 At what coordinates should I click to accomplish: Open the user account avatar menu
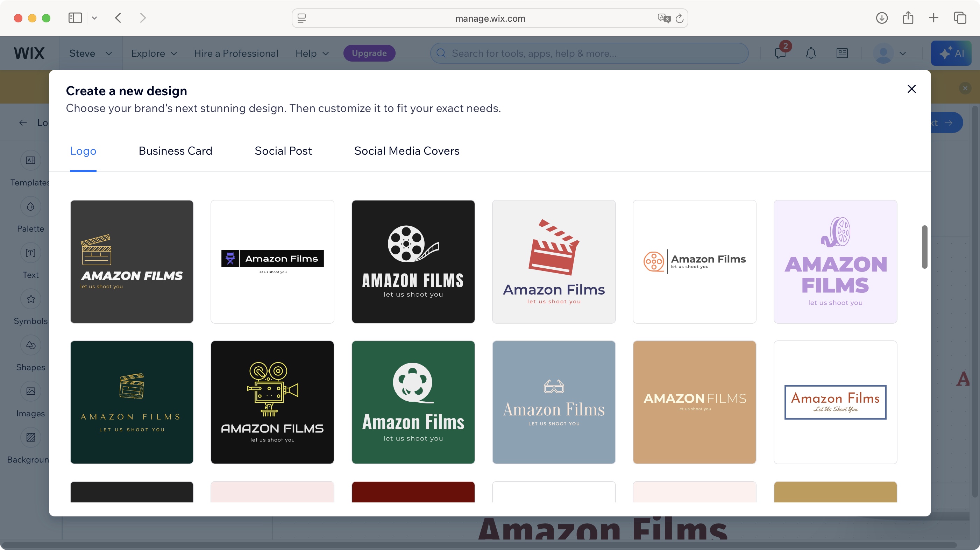890,53
